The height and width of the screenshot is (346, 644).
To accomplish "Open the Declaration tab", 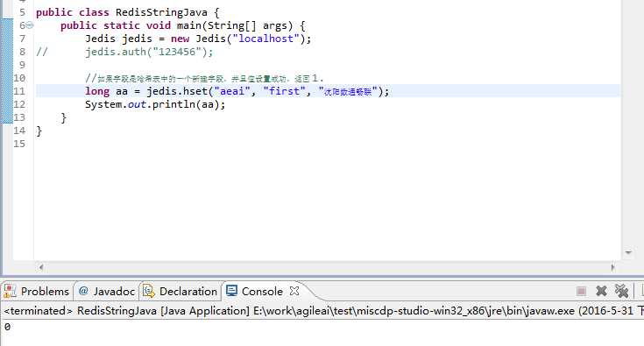I will pyautogui.click(x=180, y=292).
